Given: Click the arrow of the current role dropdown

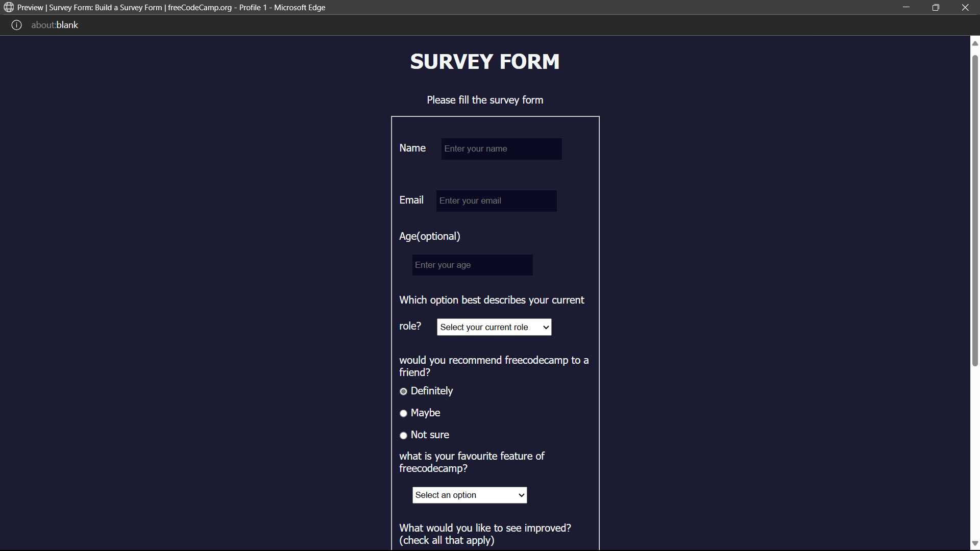Looking at the screenshot, I should coord(546,327).
